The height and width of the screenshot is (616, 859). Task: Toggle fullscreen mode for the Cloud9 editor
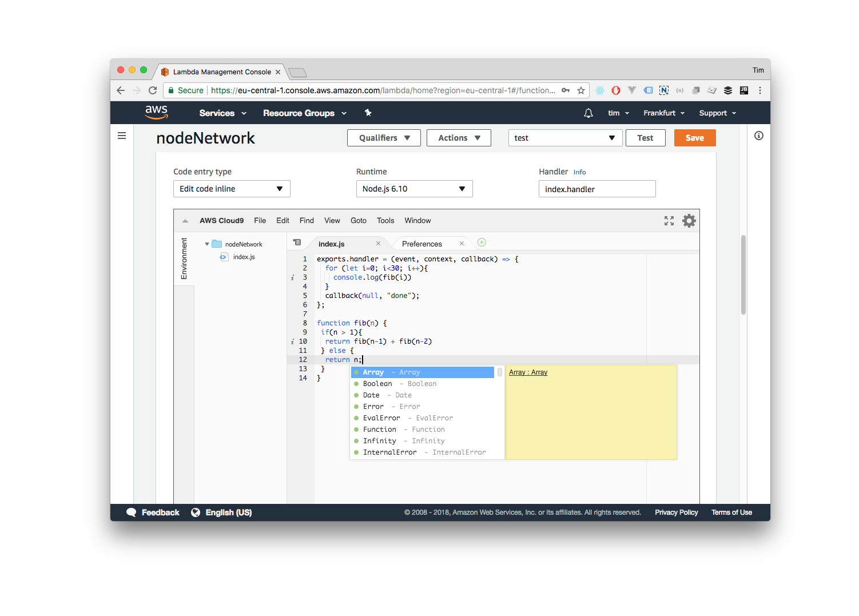(x=669, y=221)
